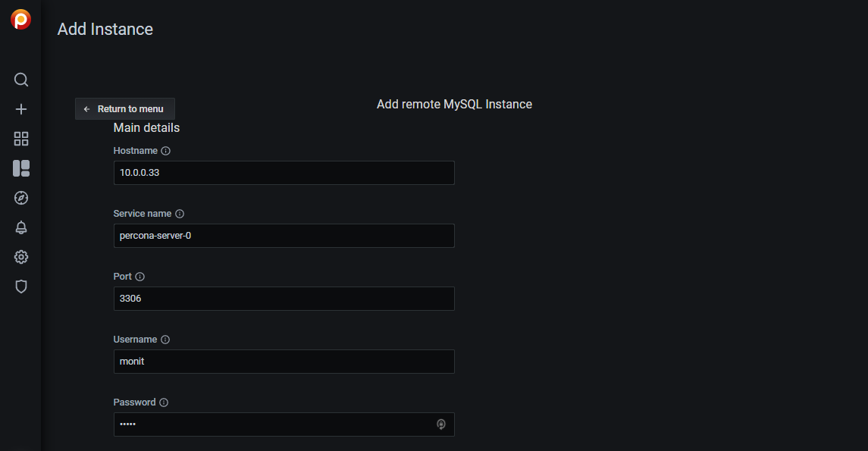Click the Port info icon
Viewport: 868px width, 451px height.
click(140, 277)
